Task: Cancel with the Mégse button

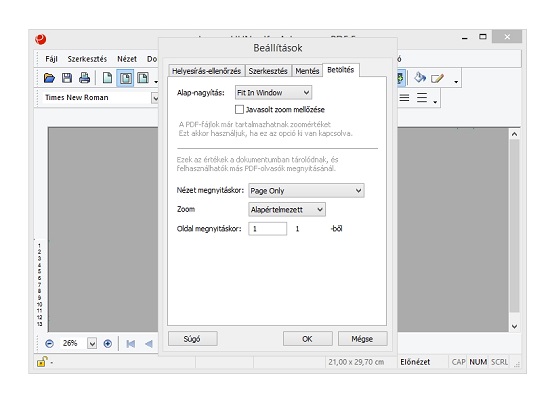Action: (x=362, y=339)
